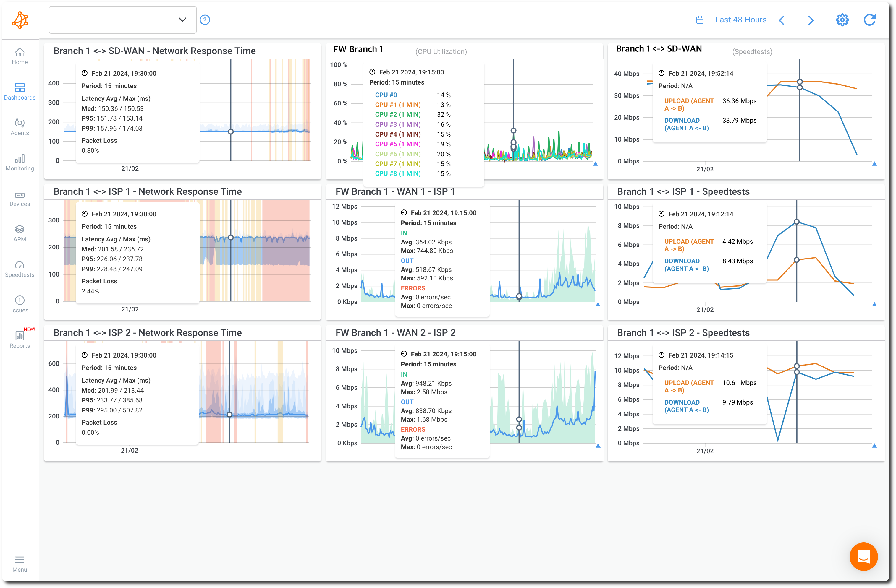
Task: Click refresh button to reload dashboard
Action: 869,20
